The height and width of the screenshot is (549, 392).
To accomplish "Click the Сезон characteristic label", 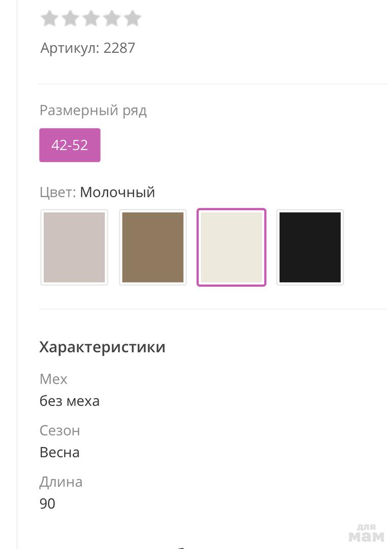I will click(x=60, y=431).
